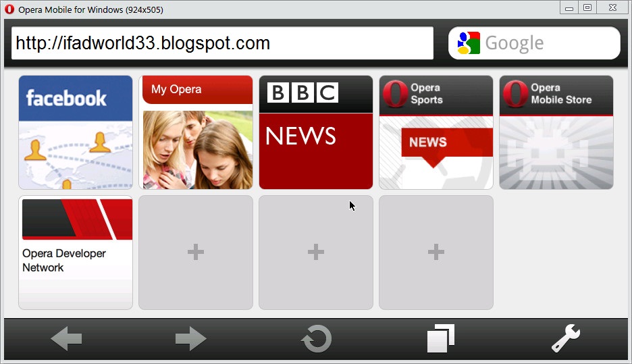
Task: Add speed dial in first empty plus slot
Action: [x=196, y=253]
